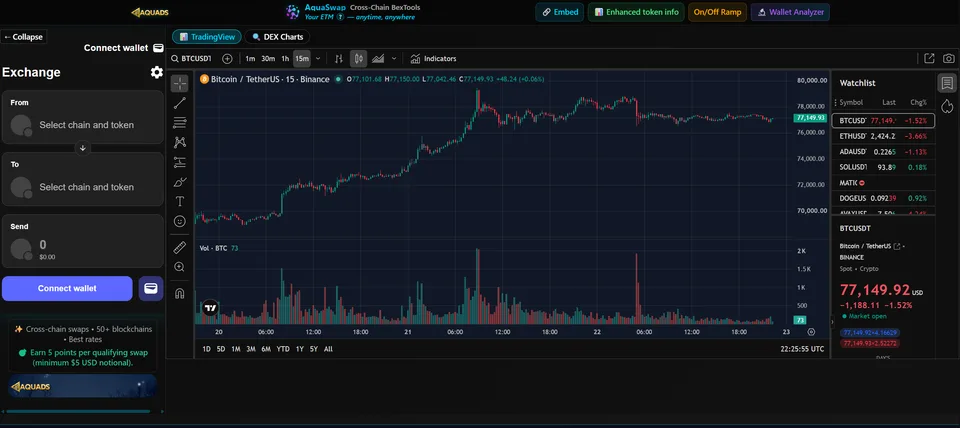Open the emoji icons tool
Viewport: 960px width, 428px height.
click(x=179, y=221)
